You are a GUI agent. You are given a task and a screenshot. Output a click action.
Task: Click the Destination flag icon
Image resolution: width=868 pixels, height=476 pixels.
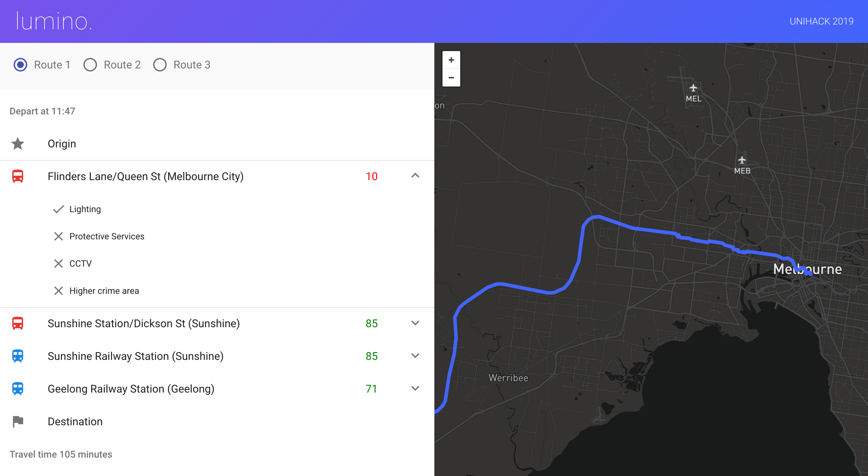(18, 422)
